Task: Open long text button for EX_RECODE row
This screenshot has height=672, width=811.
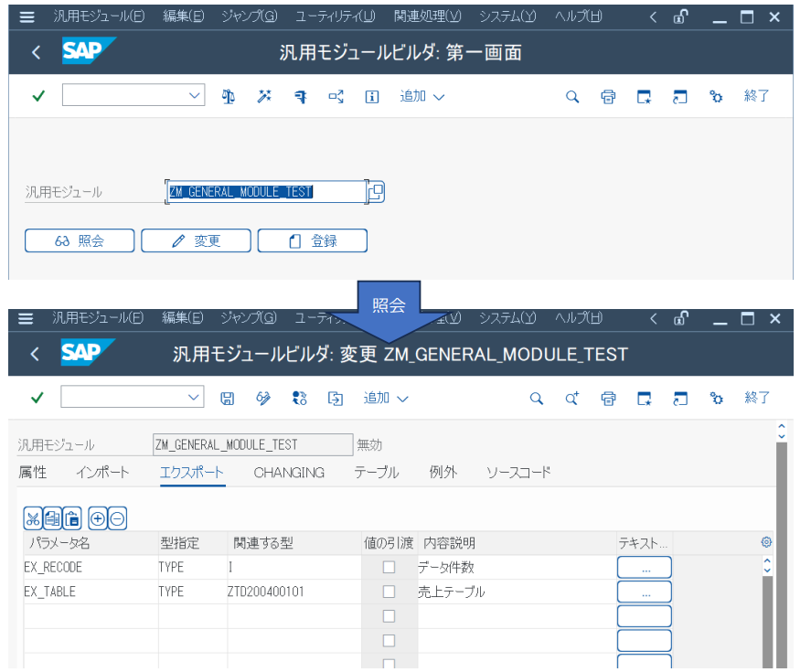Action: pyautogui.click(x=645, y=567)
